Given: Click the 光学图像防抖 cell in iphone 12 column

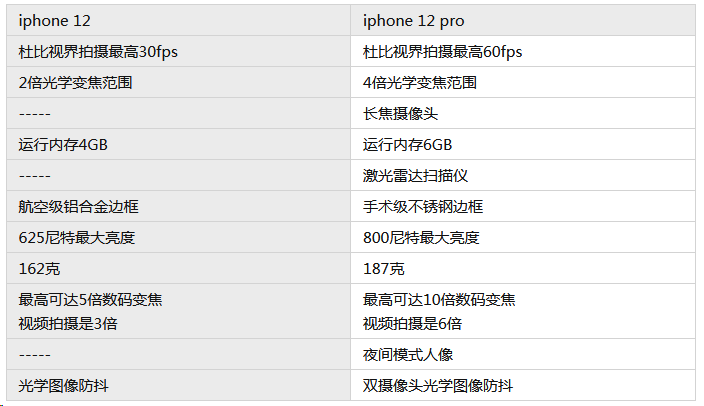Looking at the screenshot, I should [x=178, y=386].
